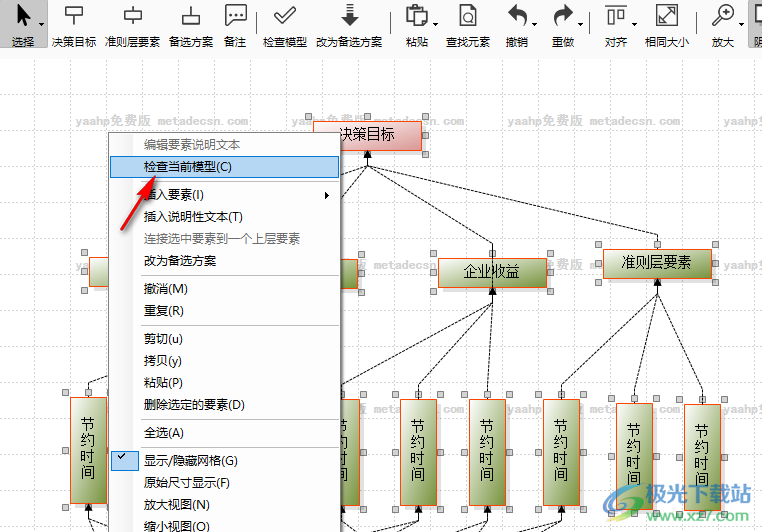762x532 pixels.
Task: Choose 缩小视图(O) menu entry
Action: 224,525
